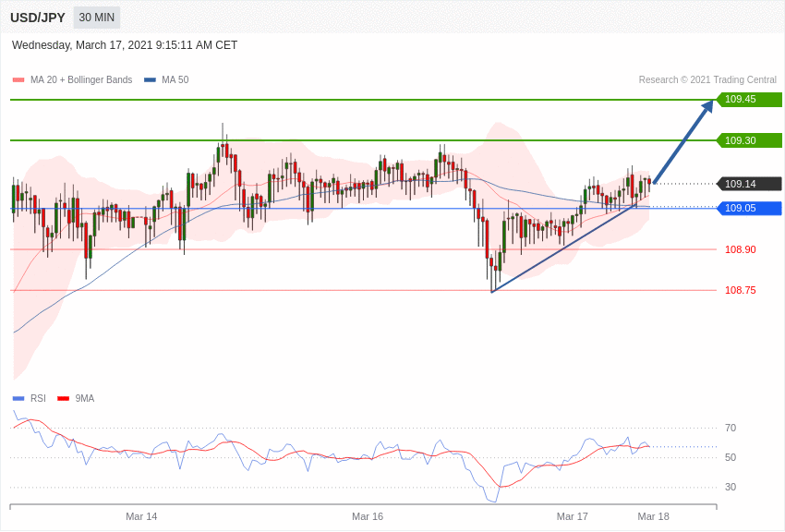Click the Mar 17 date axis label
Screen dimensions: 785x532
[573, 516]
